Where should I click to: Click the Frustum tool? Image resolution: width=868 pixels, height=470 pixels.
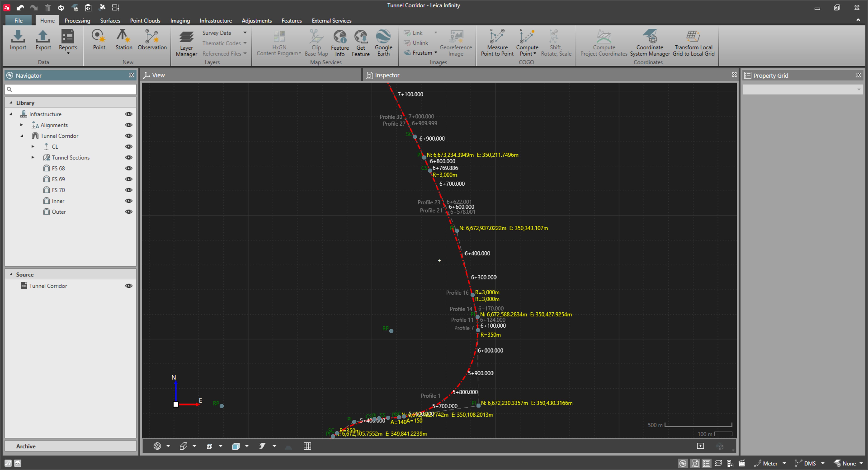(420, 52)
